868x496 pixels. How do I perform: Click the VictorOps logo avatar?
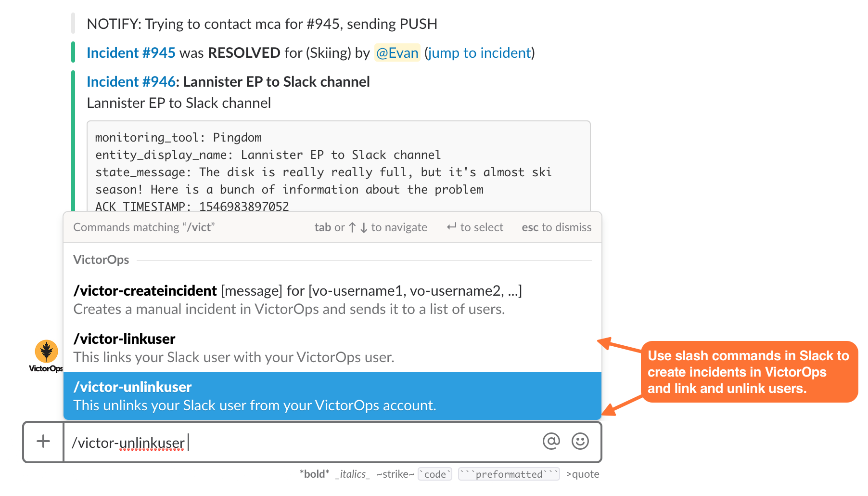46,356
